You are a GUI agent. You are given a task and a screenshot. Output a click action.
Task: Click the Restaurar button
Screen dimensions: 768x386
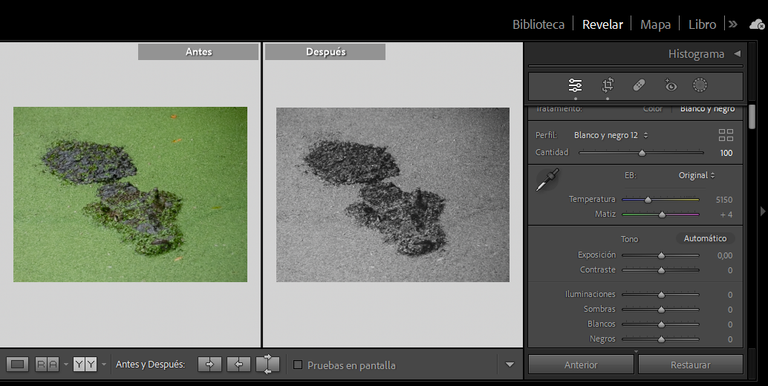pyautogui.click(x=691, y=365)
